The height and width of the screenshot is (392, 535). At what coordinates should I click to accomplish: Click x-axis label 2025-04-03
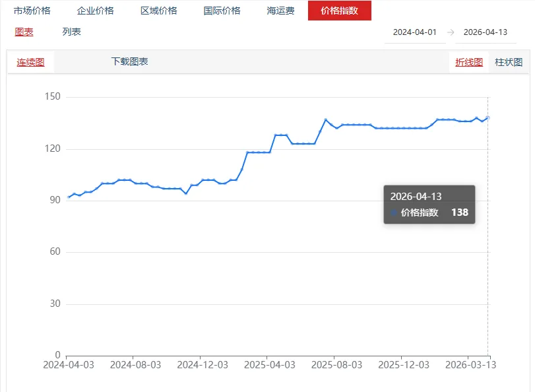[270, 365]
